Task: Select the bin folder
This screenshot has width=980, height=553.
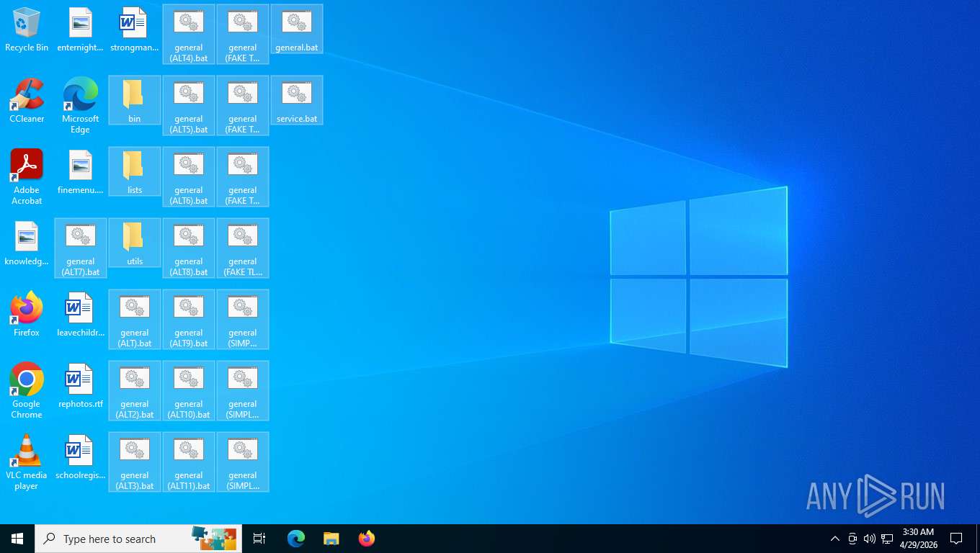Action: tap(135, 100)
